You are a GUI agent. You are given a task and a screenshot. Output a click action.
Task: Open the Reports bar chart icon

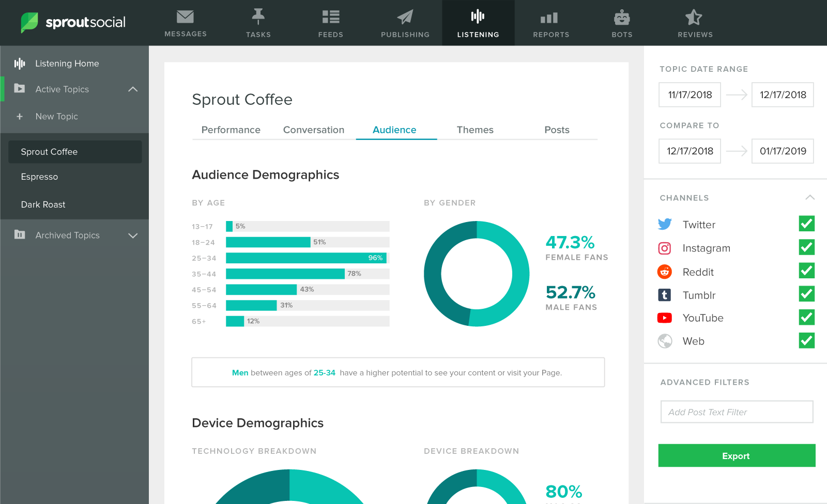click(549, 18)
